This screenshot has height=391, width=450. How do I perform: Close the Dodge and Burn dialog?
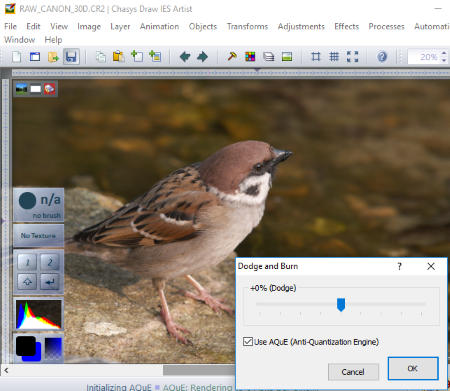431,266
